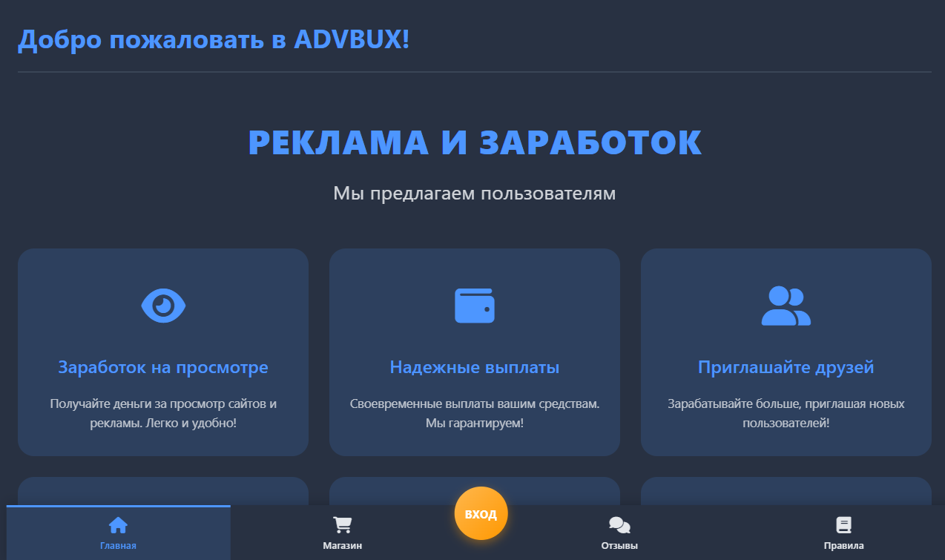This screenshot has width=945, height=560.
Task: Click the eye icon on the earnings card
Action: (x=163, y=304)
